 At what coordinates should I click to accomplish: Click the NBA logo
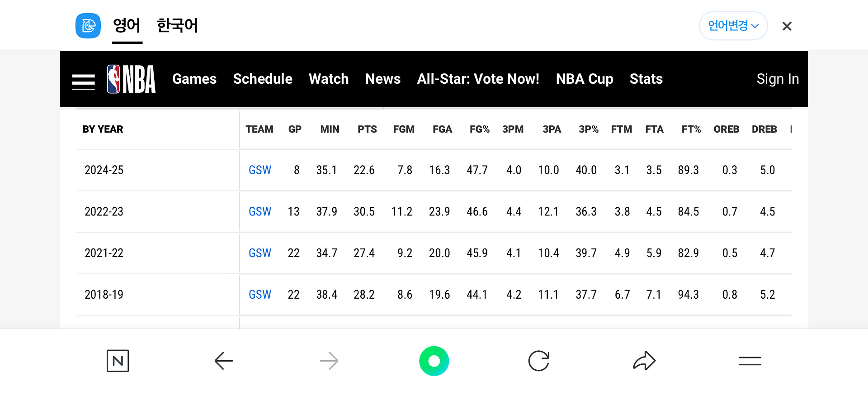tap(131, 79)
